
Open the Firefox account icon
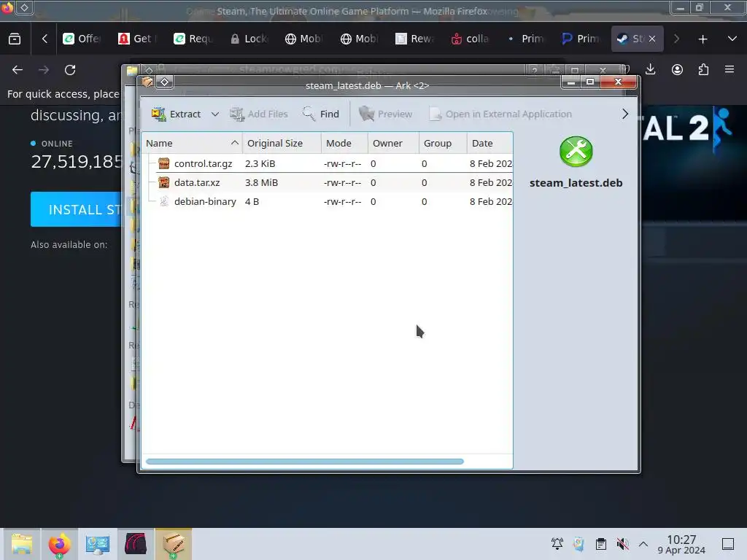[x=677, y=69]
